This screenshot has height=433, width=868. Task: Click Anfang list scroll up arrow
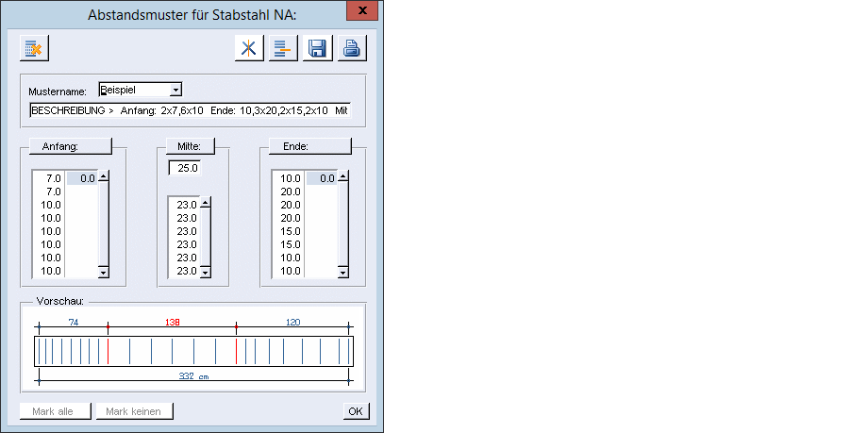pyautogui.click(x=104, y=176)
